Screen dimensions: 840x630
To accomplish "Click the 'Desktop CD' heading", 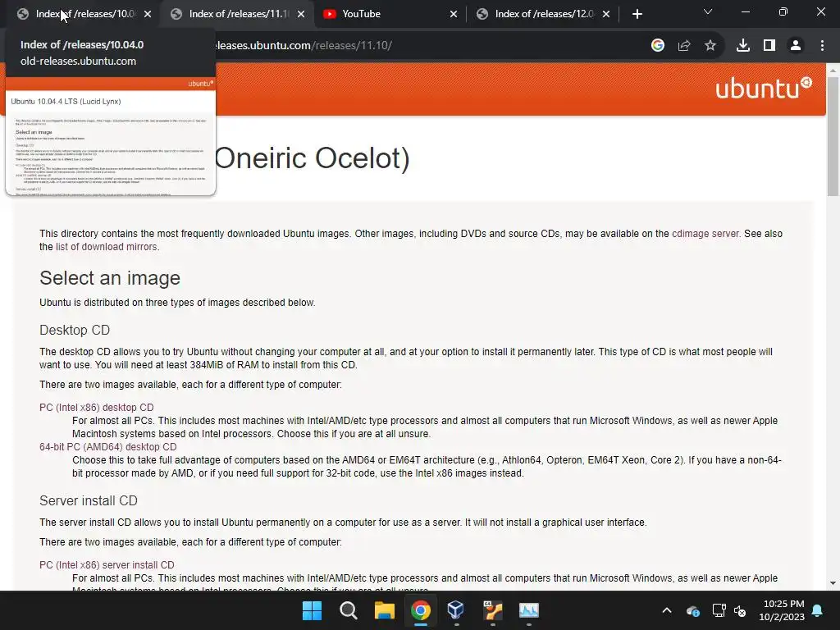I will pos(75,330).
